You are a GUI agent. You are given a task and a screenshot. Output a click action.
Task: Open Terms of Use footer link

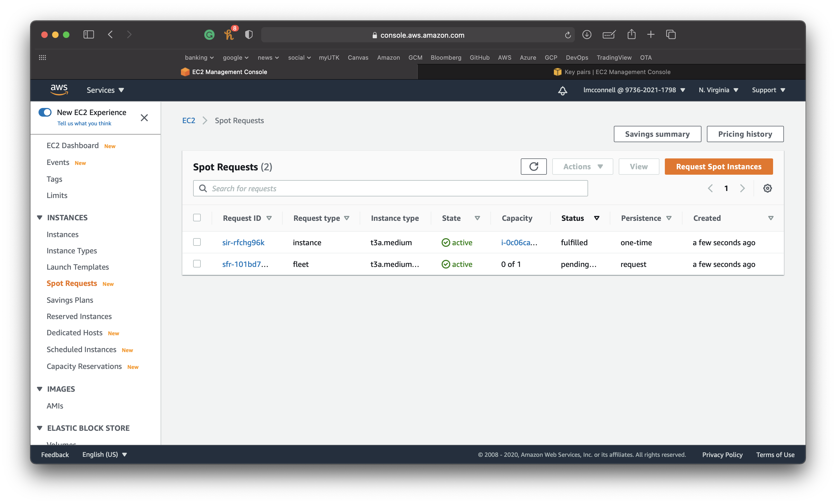point(775,455)
